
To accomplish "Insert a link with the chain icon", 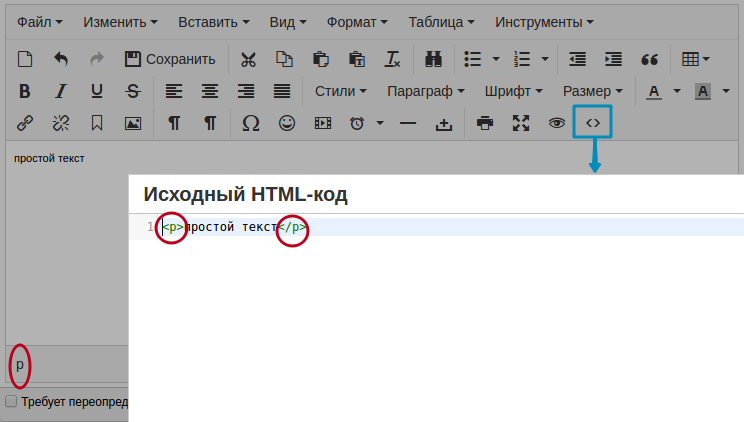I will 25,123.
